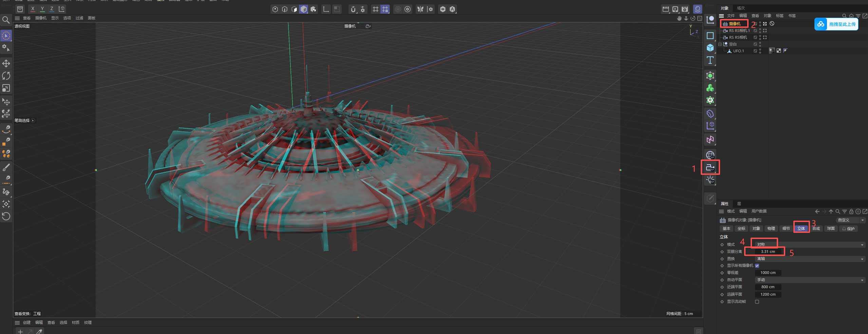Enable the 显示流动帧 checkbox
Screen dimensions: 868x334
757,302
